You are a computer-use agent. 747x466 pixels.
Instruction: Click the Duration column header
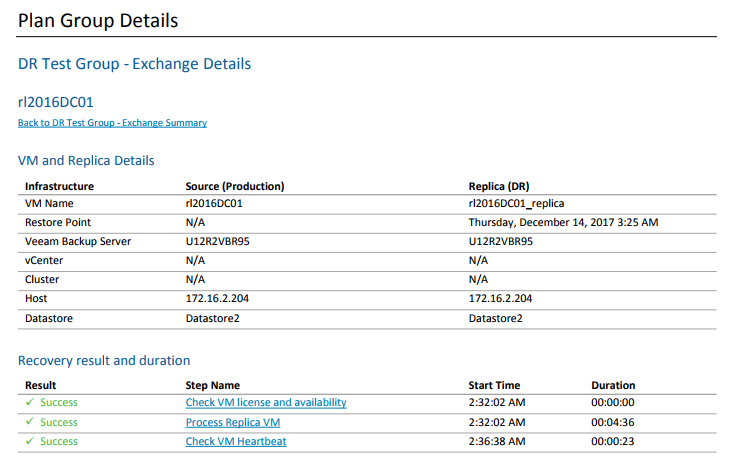(x=613, y=385)
